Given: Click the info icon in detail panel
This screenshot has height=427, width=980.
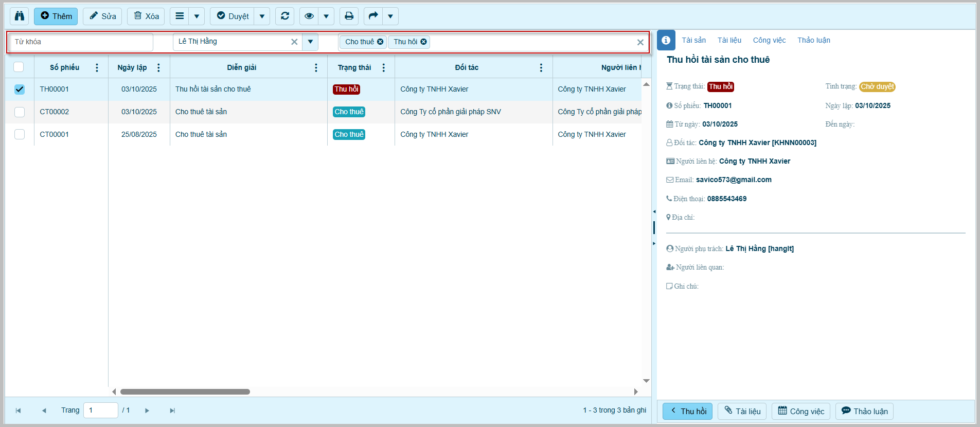Looking at the screenshot, I should pos(666,40).
